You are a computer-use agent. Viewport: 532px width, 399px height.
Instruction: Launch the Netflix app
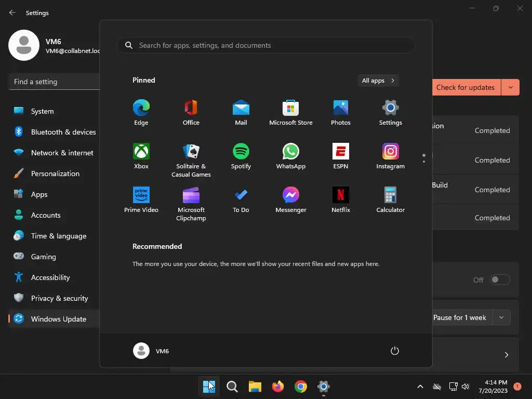click(341, 200)
